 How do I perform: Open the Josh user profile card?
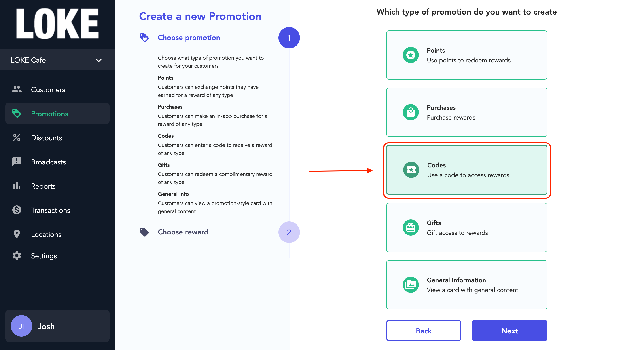[57, 326]
